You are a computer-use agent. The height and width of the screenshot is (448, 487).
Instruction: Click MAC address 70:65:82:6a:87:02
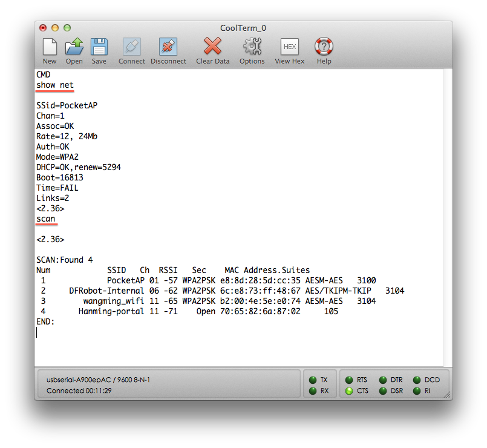[x=260, y=311]
